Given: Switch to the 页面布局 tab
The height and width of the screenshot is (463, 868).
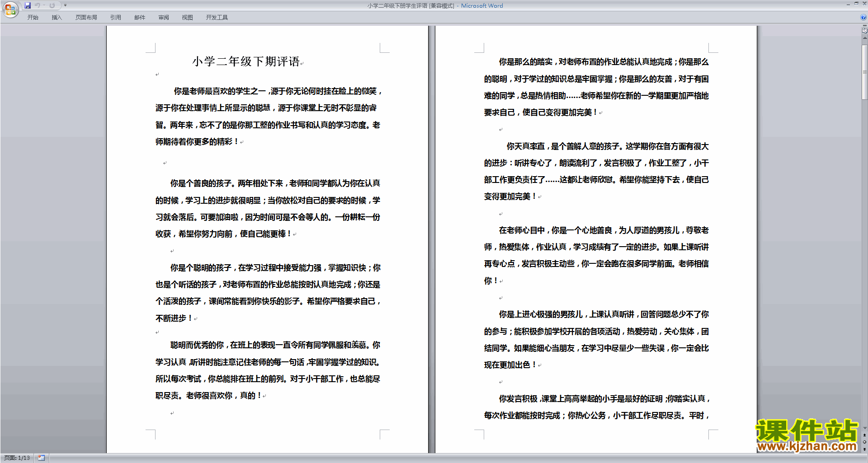Looking at the screenshot, I should click(86, 18).
